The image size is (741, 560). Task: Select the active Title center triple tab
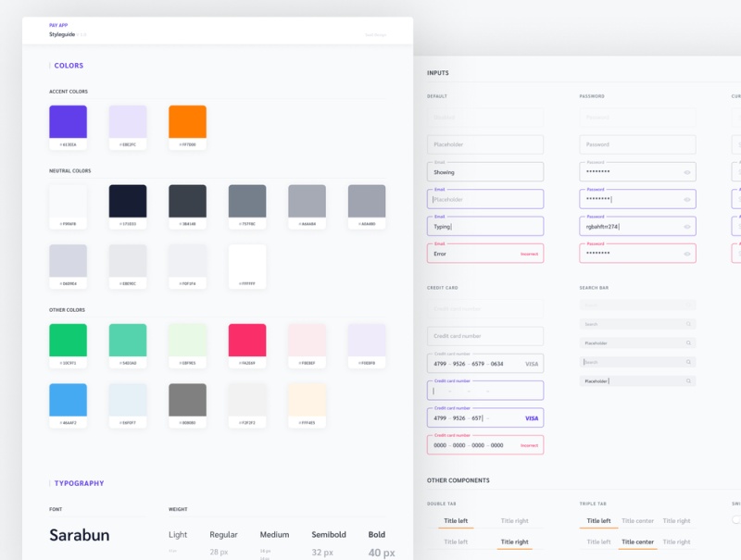(637, 541)
